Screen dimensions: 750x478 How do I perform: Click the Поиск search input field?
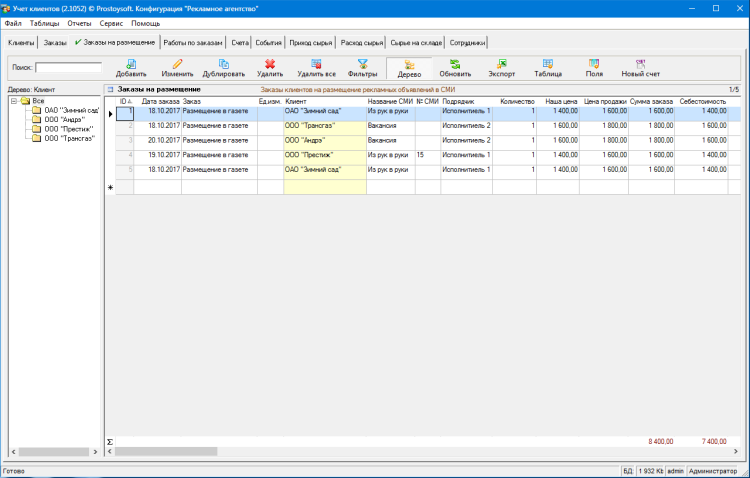(68, 68)
